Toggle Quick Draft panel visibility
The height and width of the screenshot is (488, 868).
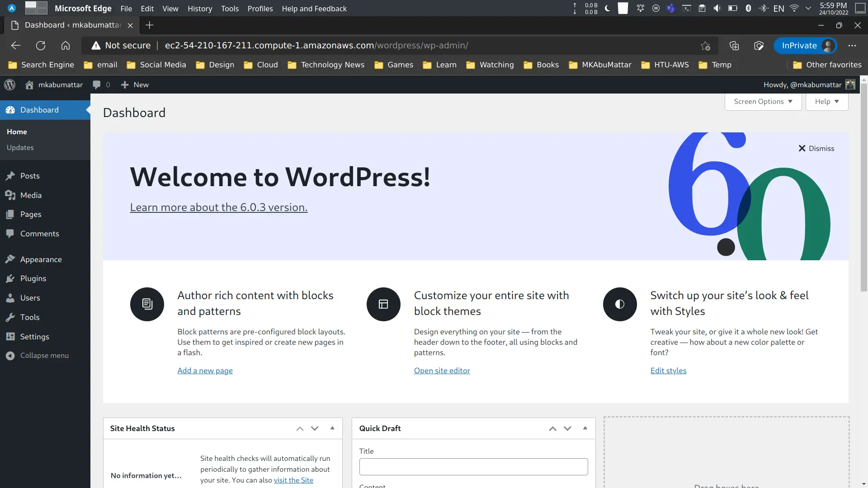[x=585, y=428]
